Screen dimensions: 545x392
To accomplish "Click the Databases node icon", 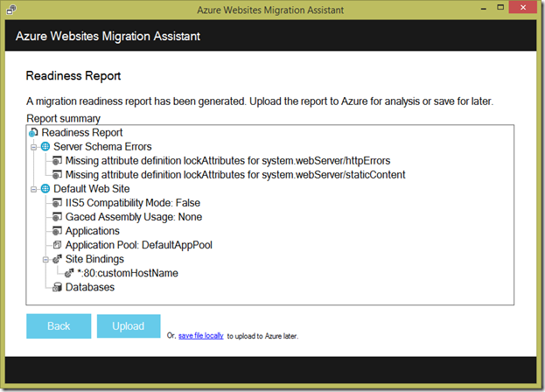I will (x=58, y=287).
